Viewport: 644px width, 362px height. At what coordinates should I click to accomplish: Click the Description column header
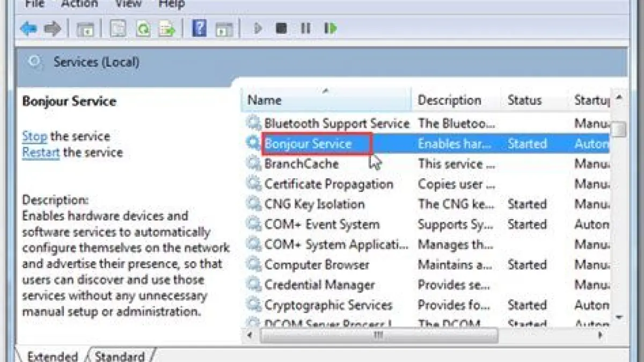pyautogui.click(x=449, y=100)
